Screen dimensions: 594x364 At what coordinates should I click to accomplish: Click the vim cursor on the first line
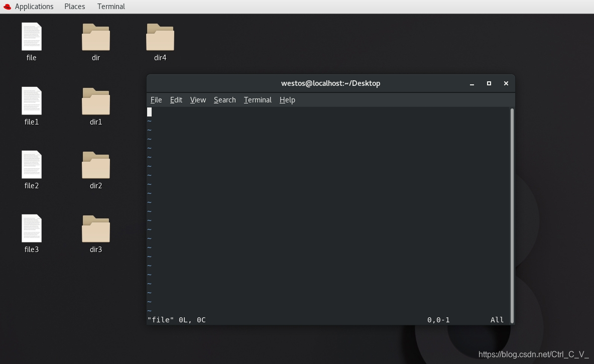[x=149, y=112]
